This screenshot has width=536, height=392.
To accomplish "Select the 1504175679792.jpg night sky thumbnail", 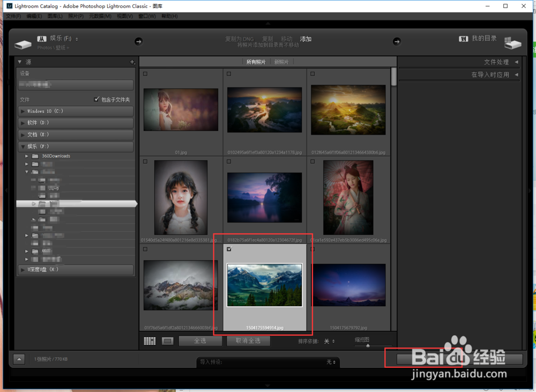I will [348, 285].
